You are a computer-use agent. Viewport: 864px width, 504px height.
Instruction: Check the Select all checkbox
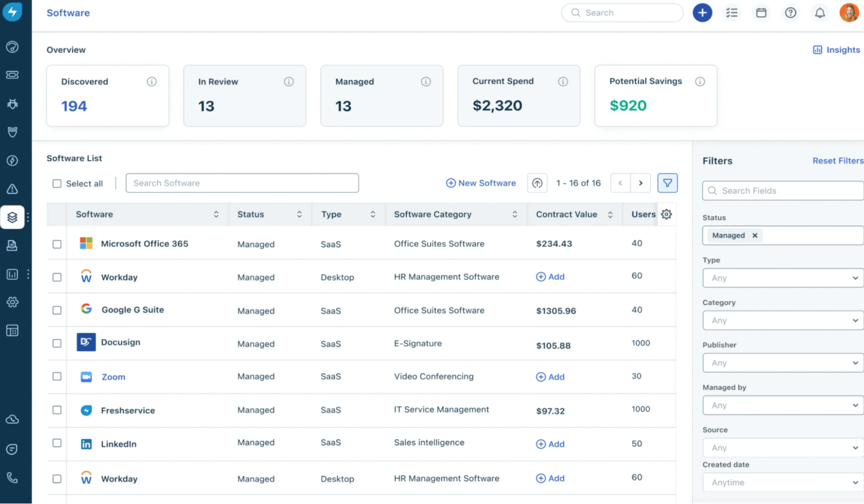pos(57,183)
